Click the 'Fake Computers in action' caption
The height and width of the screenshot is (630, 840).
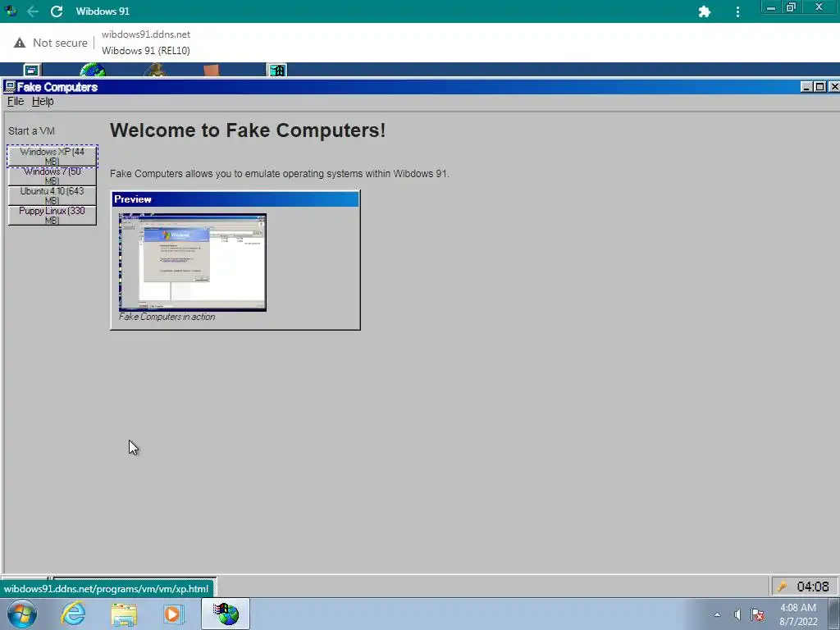click(x=167, y=317)
